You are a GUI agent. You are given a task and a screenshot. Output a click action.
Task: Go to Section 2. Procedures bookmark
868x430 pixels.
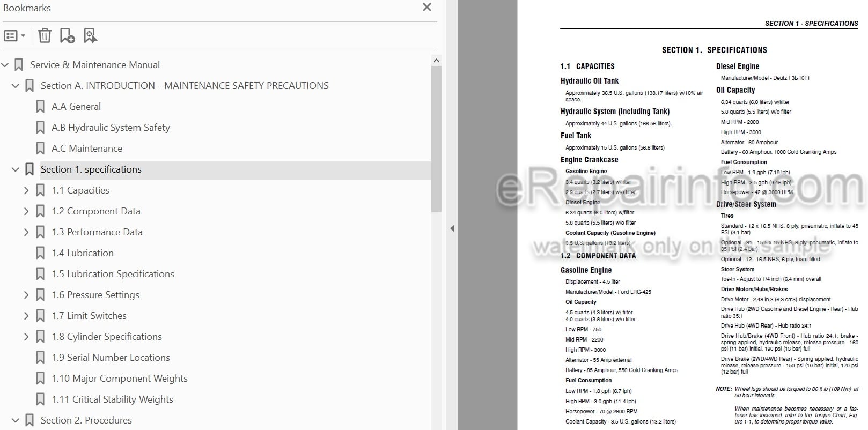86,420
